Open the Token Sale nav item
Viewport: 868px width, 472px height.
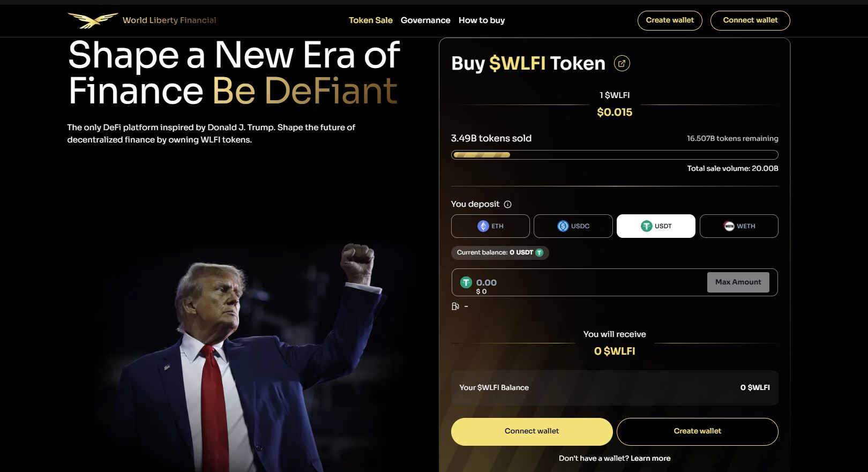click(371, 20)
